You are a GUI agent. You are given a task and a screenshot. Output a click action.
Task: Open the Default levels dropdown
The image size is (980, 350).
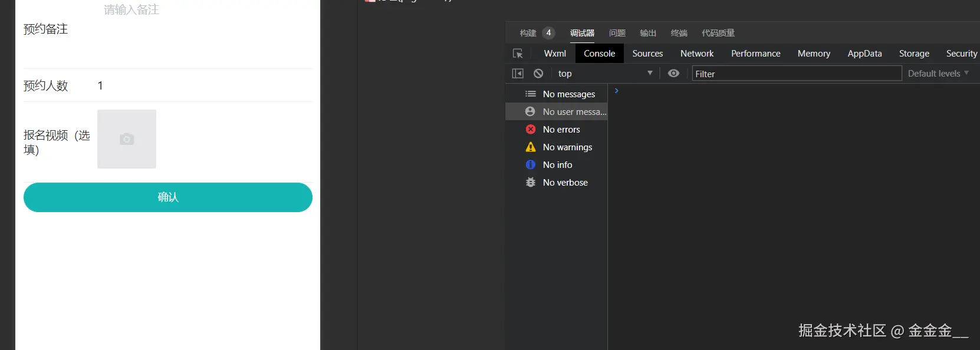coord(938,74)
